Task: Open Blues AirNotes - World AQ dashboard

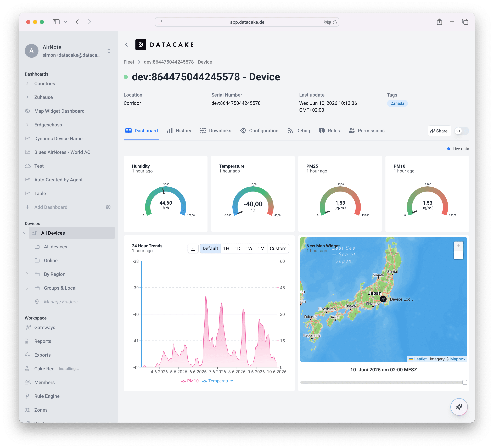Action: point(62,152)
